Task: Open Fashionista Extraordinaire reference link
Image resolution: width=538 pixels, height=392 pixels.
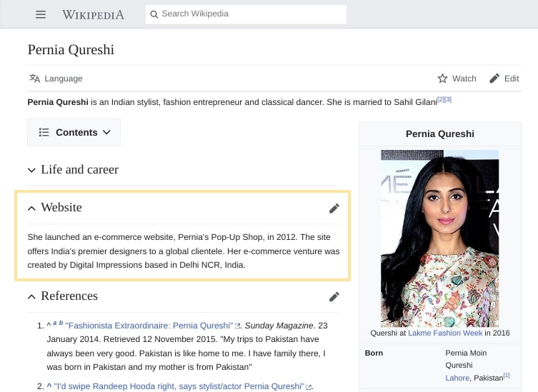Action: 149,326
